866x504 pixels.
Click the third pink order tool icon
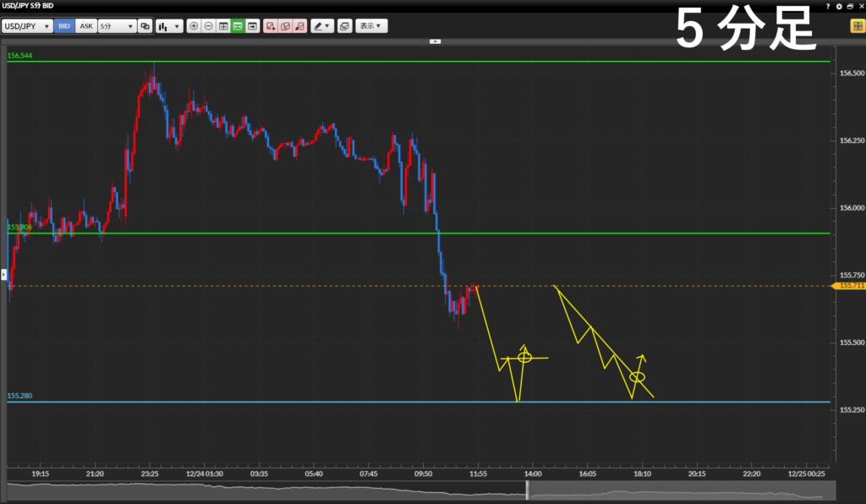click(299, 26)
